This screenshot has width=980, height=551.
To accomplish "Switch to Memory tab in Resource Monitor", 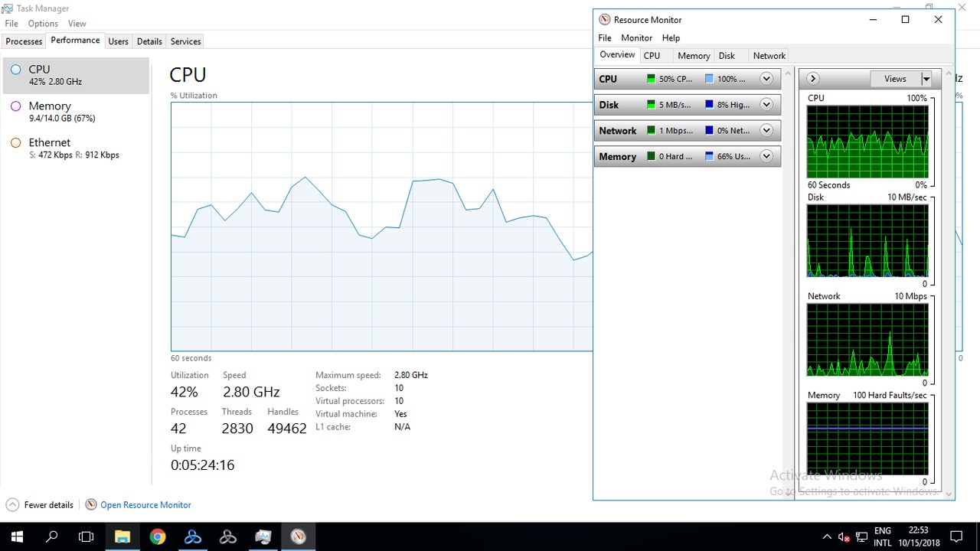I will point(694,56).
